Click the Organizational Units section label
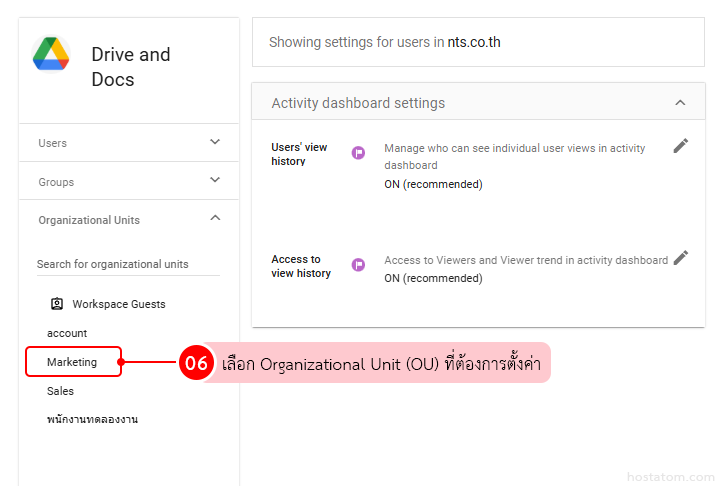Image resolution: width=720 pixels, height=486 pixels. tap(89, 220)
